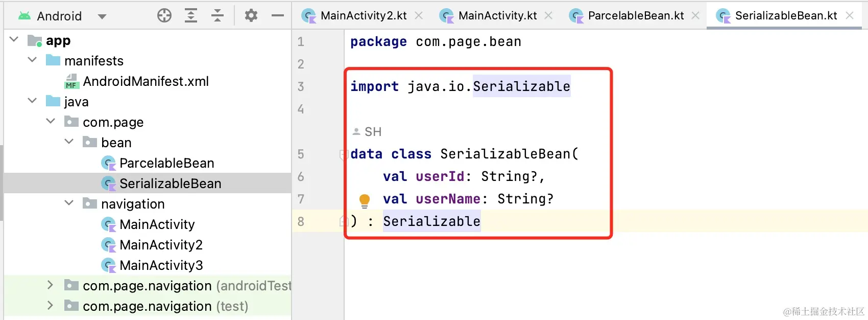Click the ParcelableBean Kotlin class icon
Image resolution: width=868 pixels, height=320 pixels.
(x=108, y=163)
